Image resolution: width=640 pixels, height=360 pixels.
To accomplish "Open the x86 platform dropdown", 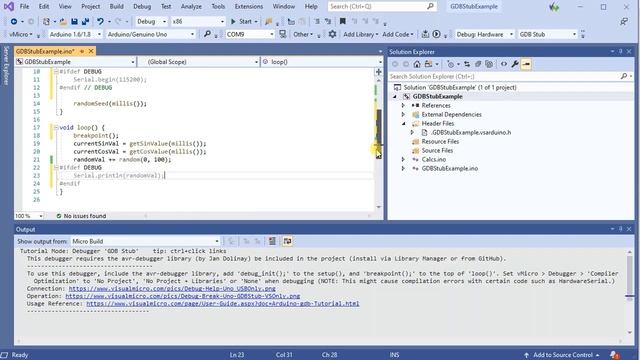I will (198, 21).
